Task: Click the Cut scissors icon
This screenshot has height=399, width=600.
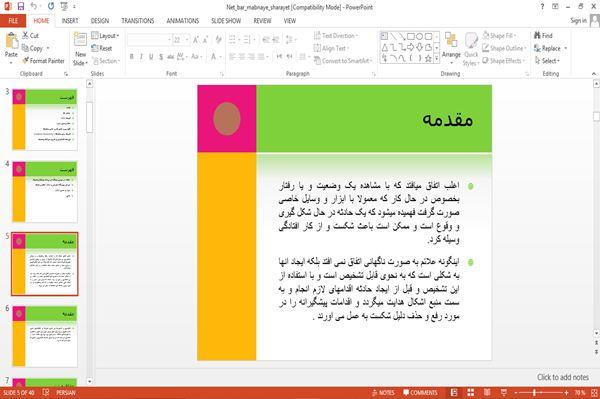Action: pos(25,36)
